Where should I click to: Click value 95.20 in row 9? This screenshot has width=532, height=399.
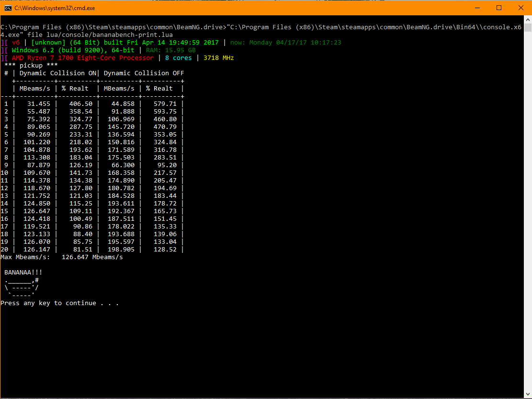(167, 165)
